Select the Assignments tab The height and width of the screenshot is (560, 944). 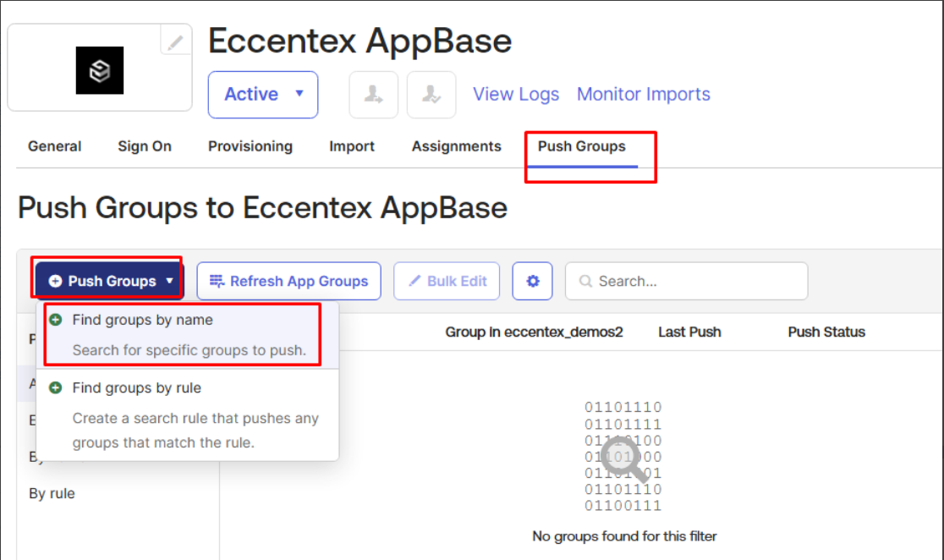point(457,146)
